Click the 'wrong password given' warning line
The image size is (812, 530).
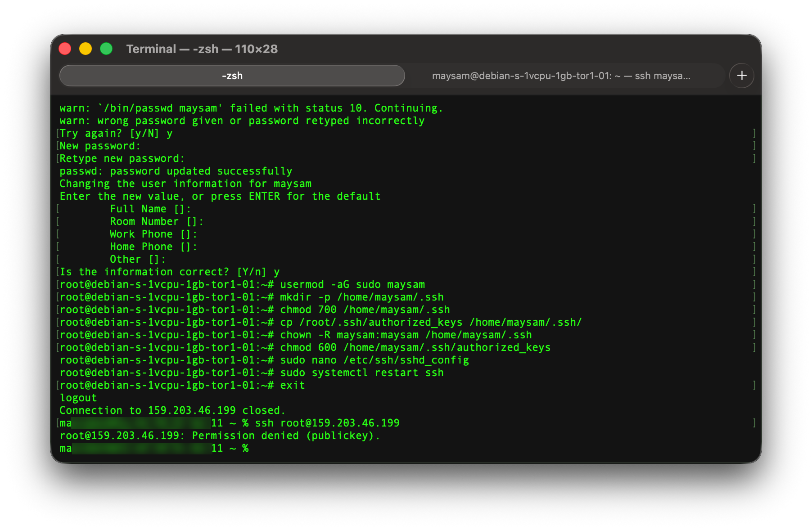tap(242, 121)
